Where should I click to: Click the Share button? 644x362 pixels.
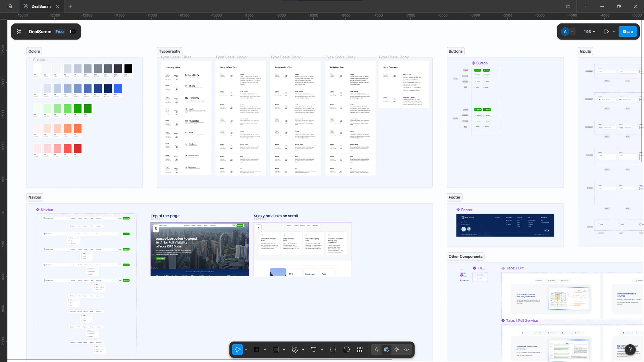pyautogui.click(x=627, y=32)
